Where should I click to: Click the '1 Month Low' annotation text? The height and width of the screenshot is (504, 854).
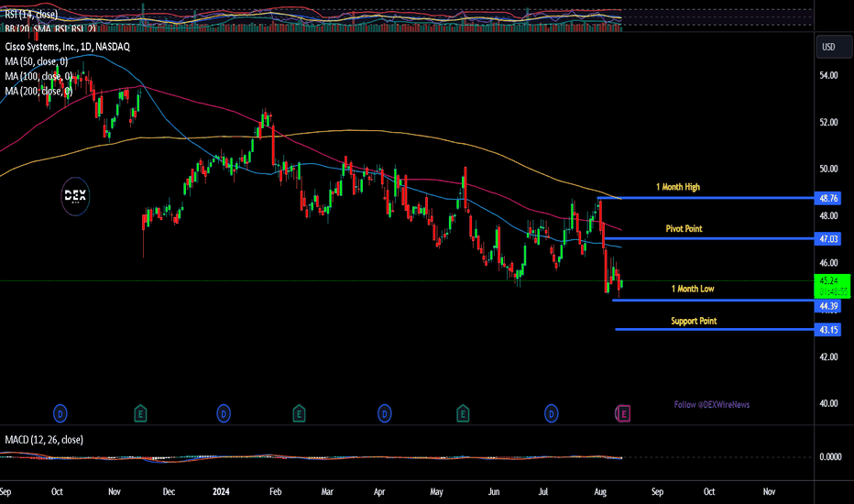tap(693, 289)
